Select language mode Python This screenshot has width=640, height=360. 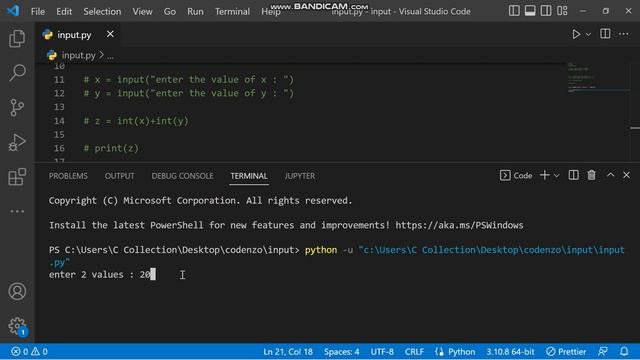pos(456,351)
